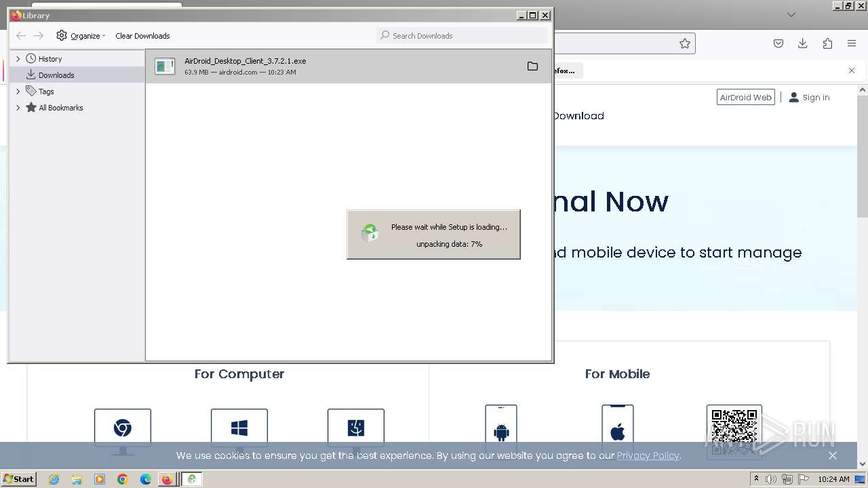Select Downloads in the Library sidebar
Viewport: 868px width, 488px height.
[x=56, y=75]
